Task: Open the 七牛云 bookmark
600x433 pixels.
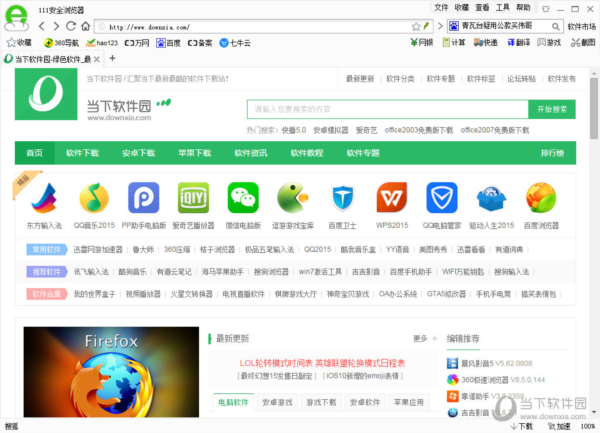Action: 235,43
